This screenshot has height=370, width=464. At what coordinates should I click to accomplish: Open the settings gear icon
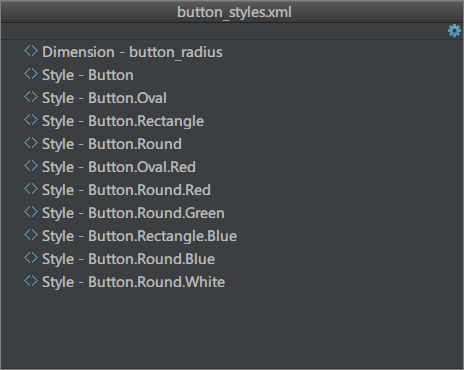(454, 31)
